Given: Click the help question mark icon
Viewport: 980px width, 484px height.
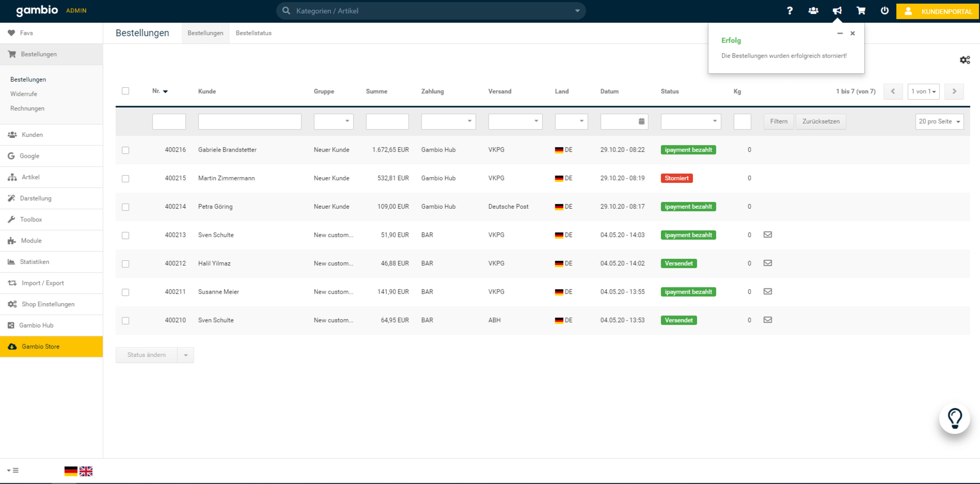Looking at the screenshot, I should click(x=790, y=11).
